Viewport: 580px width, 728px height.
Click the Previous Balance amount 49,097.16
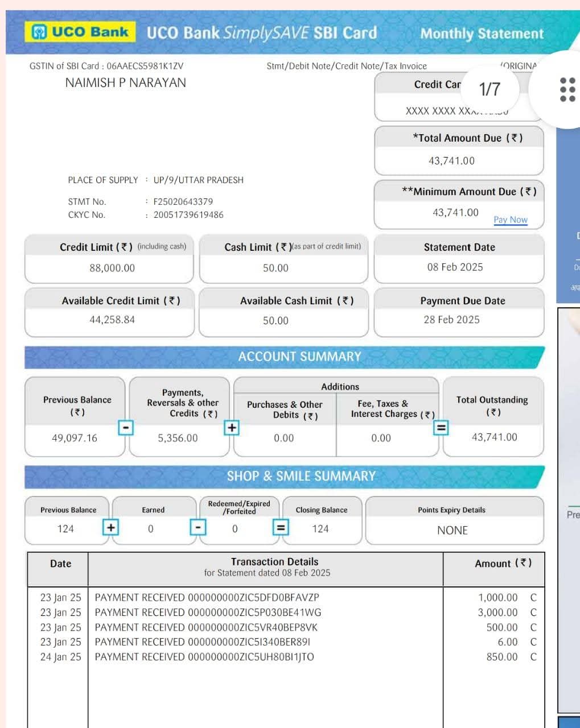click(x=75, y=438)
